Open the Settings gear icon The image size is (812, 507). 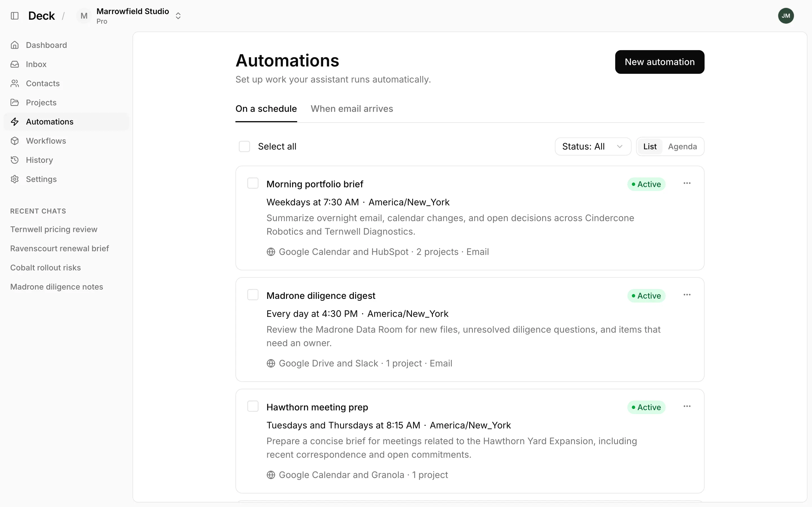click(x=15, y=179)
